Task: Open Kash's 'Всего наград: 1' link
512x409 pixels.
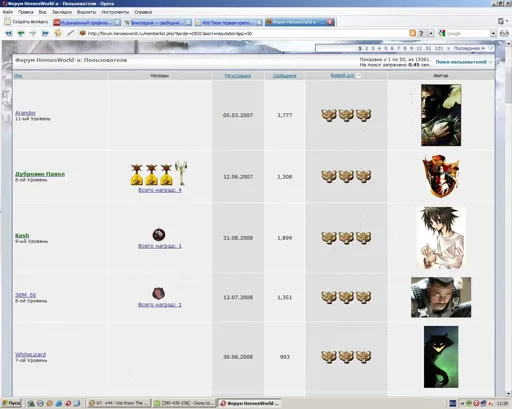Action: point(160,246)
